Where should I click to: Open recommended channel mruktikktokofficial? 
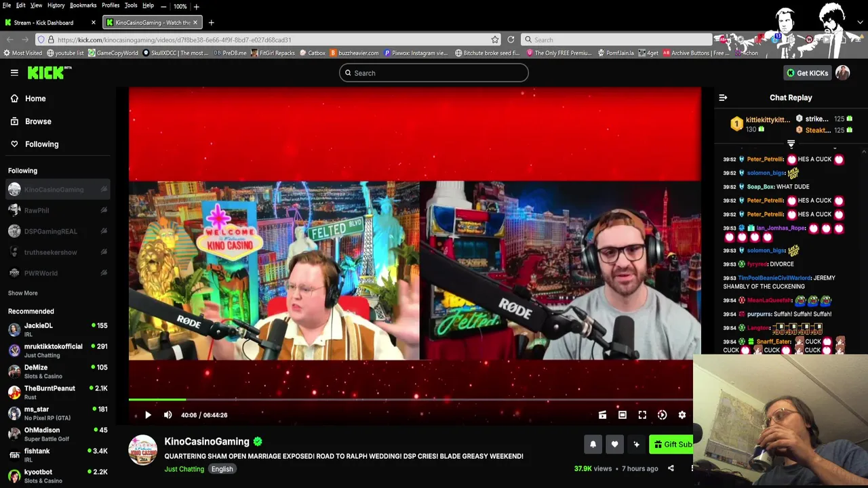tap(57, 350)
